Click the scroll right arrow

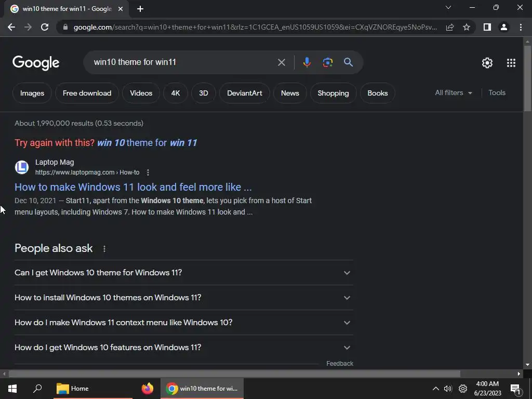click(519, 374)
